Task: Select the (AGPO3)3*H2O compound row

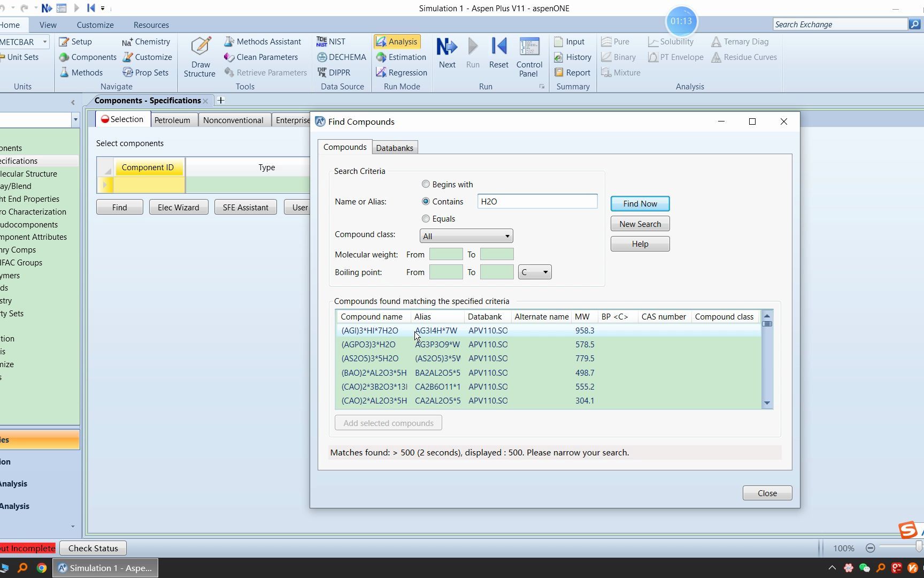Action: point(549,345)
